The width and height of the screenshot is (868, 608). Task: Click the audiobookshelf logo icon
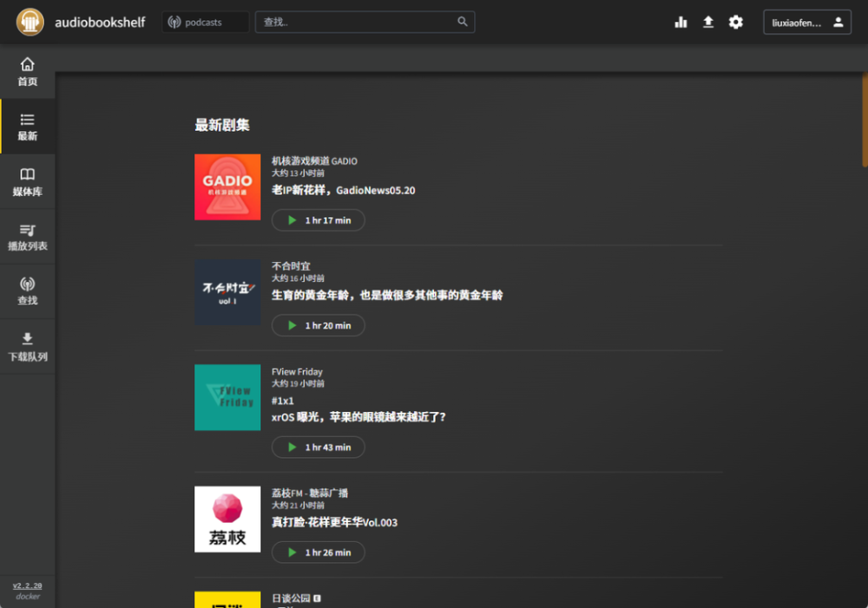click(30, 23)
